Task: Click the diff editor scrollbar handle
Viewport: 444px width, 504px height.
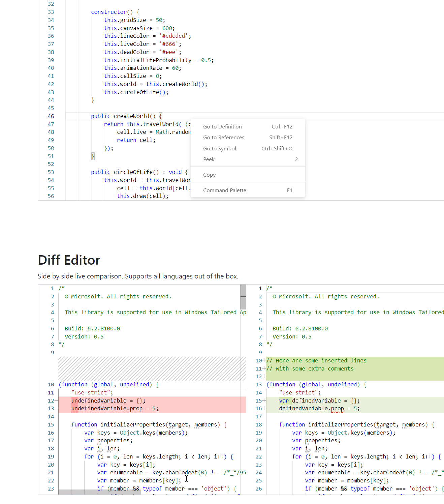Action: (243, 297)
